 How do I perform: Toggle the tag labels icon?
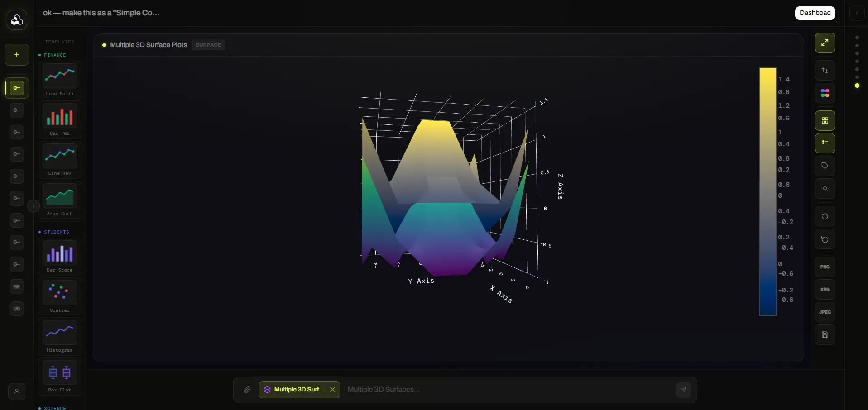pyautogui.click(x=825, y=166)
